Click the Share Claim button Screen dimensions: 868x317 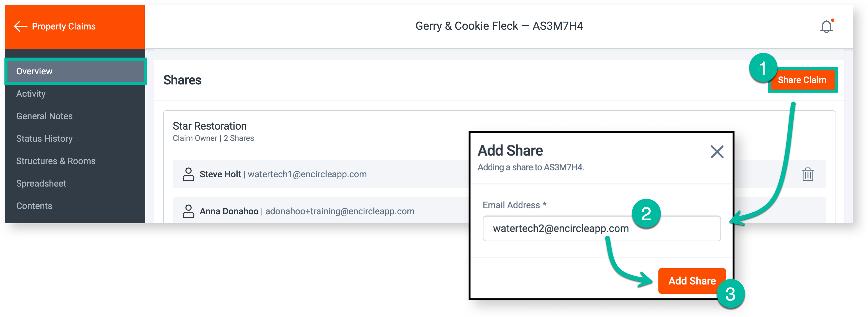tap(802, 80)
